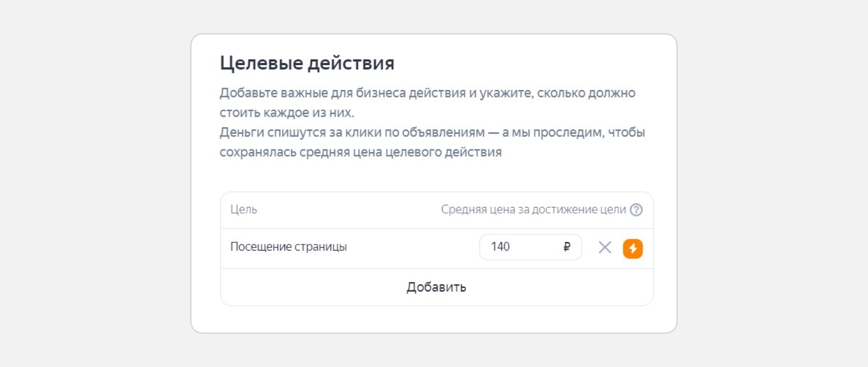
Task: Click the description line starting with Добавьте важные
Action: click(427, 93)
